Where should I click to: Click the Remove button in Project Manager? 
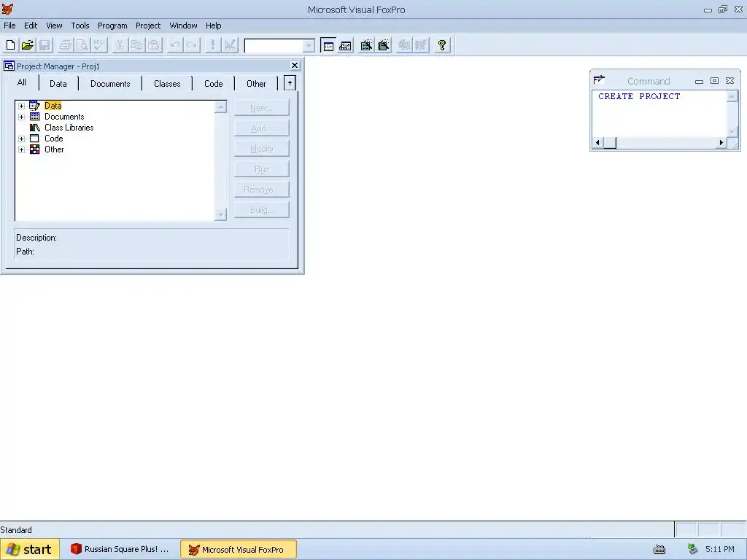tap(262, 190)
